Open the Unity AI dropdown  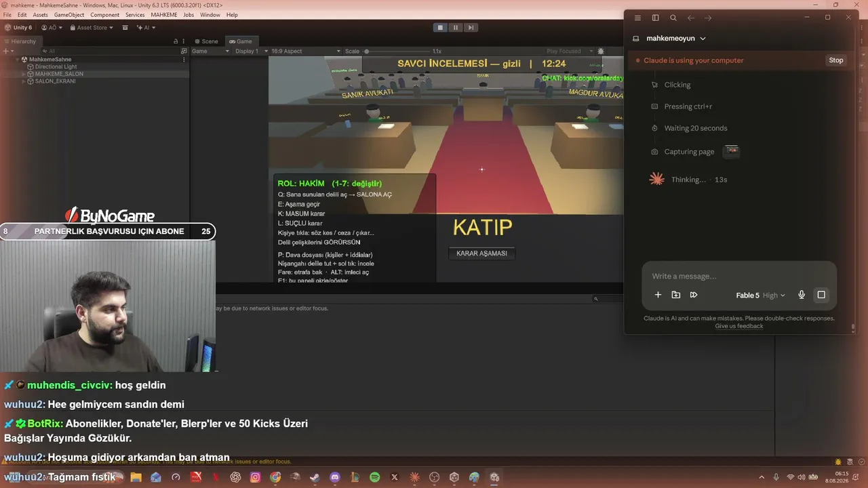click(146, 28)
